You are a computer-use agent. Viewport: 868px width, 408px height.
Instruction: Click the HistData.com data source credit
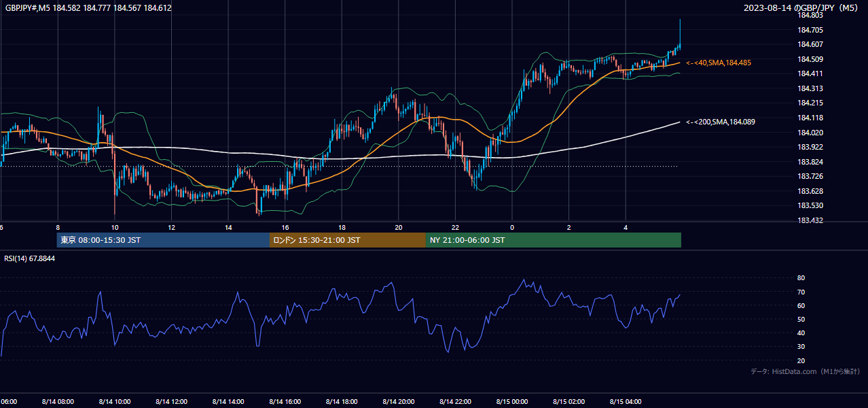click(806, 371)
